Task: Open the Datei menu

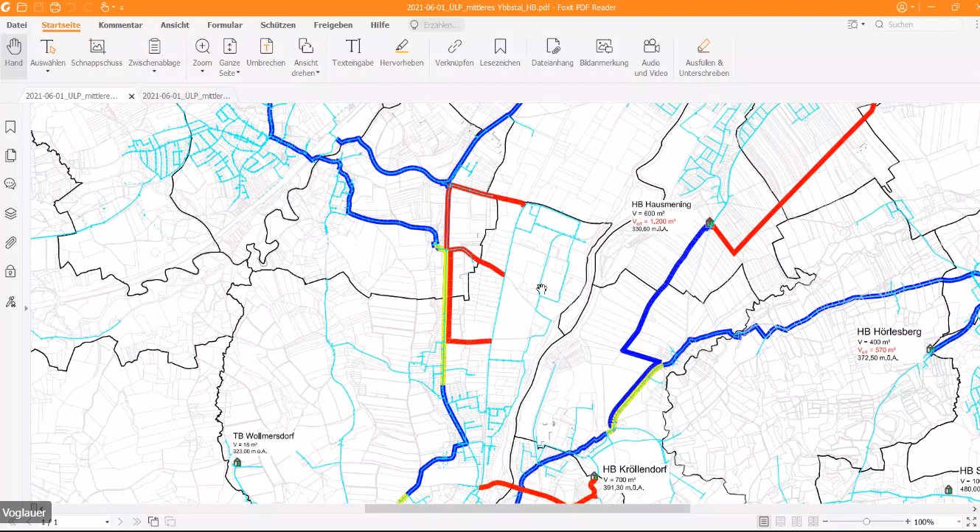Action: [17, 25]
